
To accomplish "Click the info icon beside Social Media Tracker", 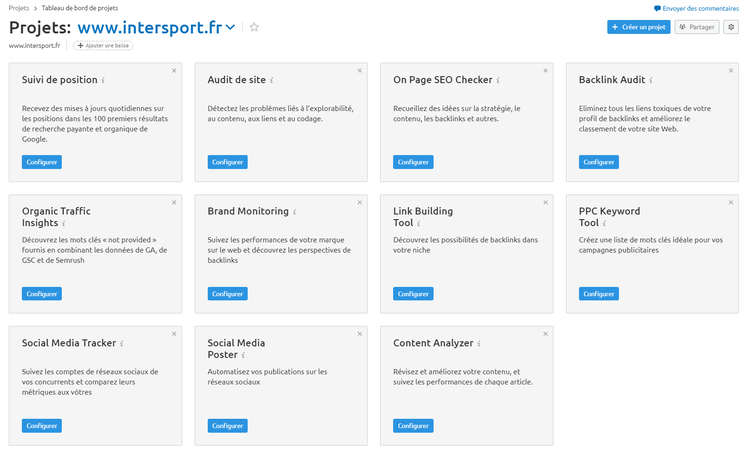I will tap(122, 344).
